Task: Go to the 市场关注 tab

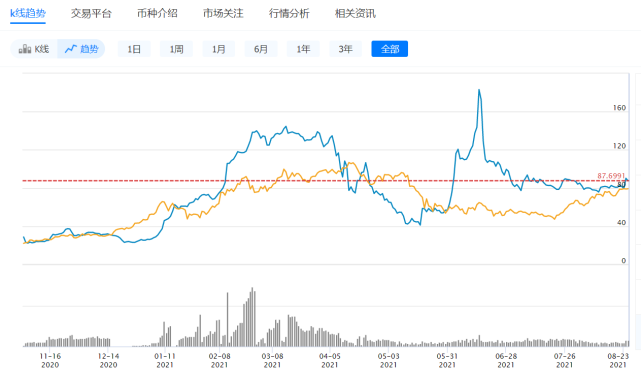Action: 223,14
